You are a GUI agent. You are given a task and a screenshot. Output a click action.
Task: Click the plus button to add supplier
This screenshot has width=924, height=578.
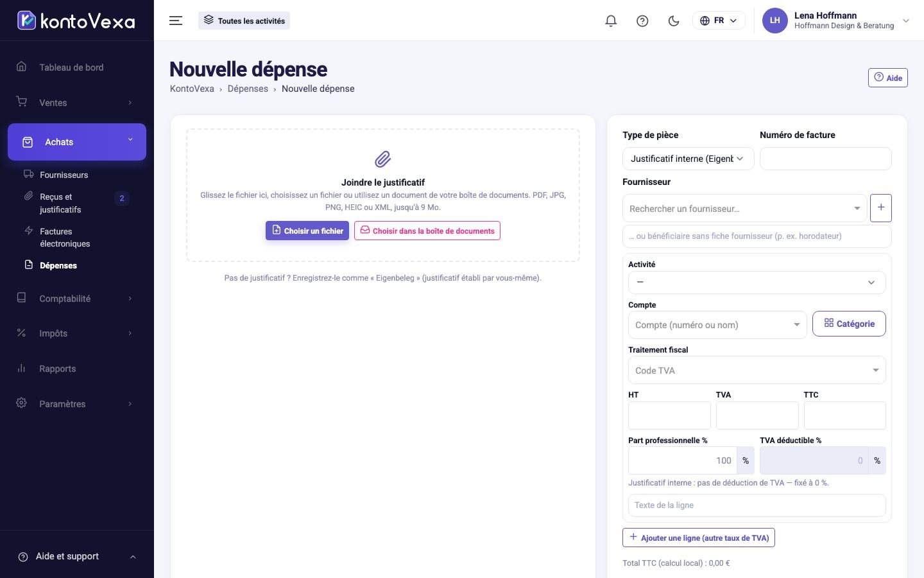click(x=881, y=208)
